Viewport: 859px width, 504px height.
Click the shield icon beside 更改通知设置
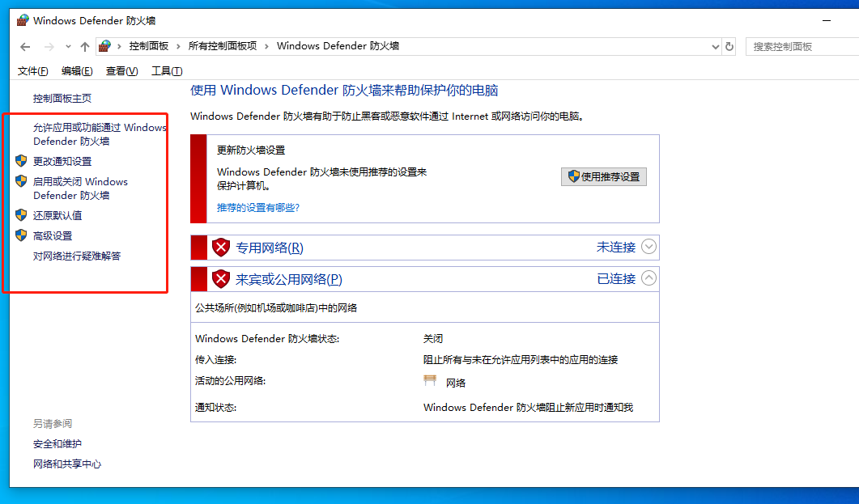[x=20, y=161]
